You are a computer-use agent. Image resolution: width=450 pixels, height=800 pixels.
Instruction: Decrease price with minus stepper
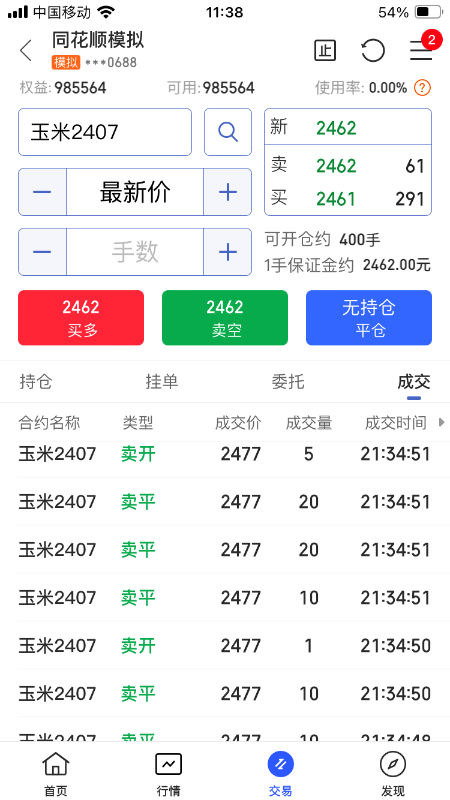pos(42,192)
